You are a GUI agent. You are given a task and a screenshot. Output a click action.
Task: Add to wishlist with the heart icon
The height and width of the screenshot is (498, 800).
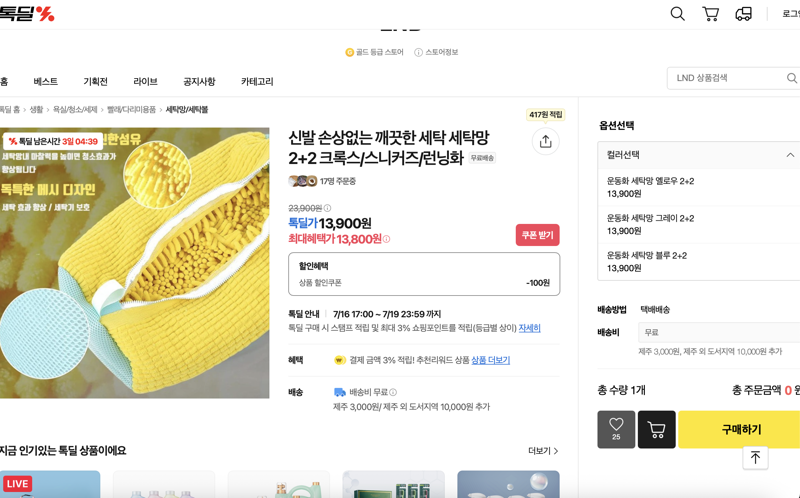[x=616, y=429]
